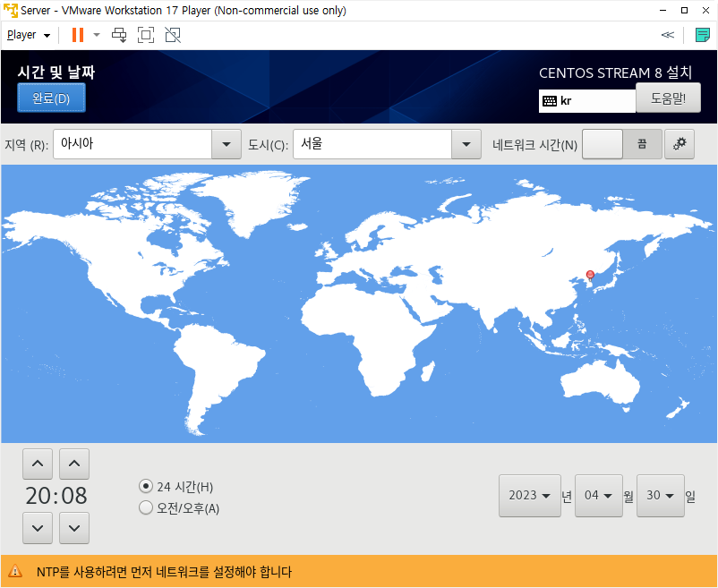
Task: Increase the hour with up arrow
Action: pos(38,464)
